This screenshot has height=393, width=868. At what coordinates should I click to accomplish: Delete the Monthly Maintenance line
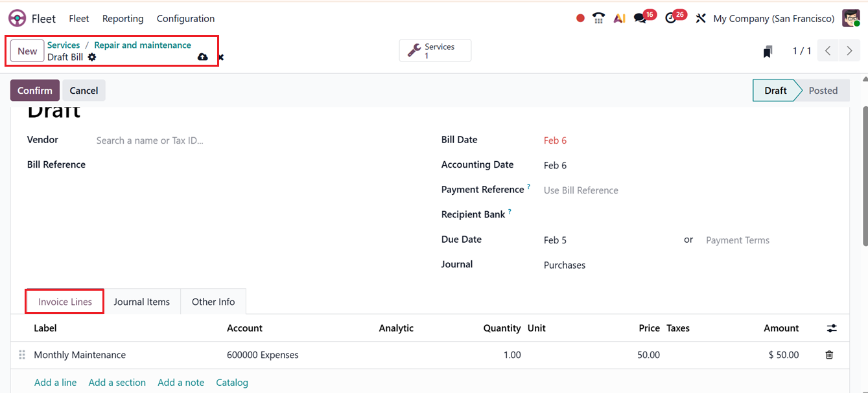tap(829, 355)
